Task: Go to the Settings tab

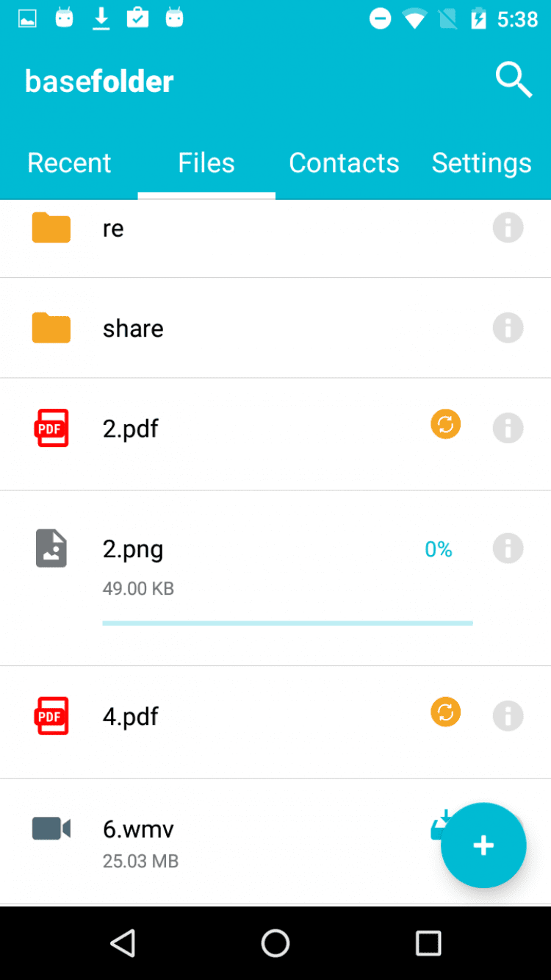Action: (x=481, y=163)
